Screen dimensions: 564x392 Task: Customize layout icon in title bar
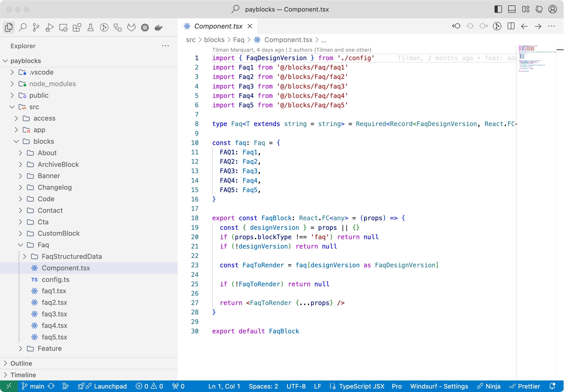tap(525, 9)
